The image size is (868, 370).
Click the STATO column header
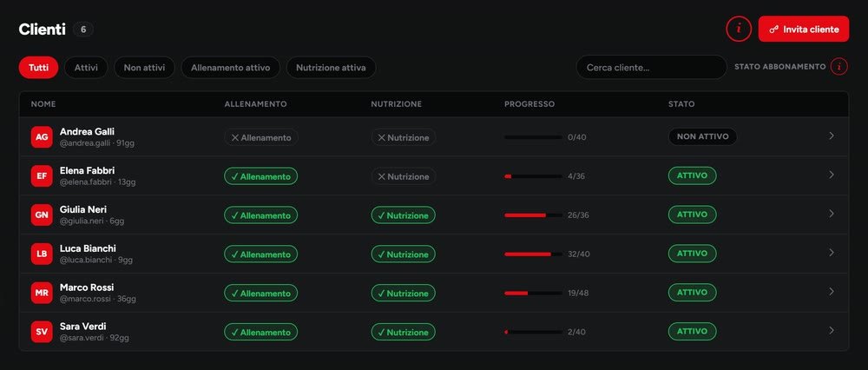681,103
